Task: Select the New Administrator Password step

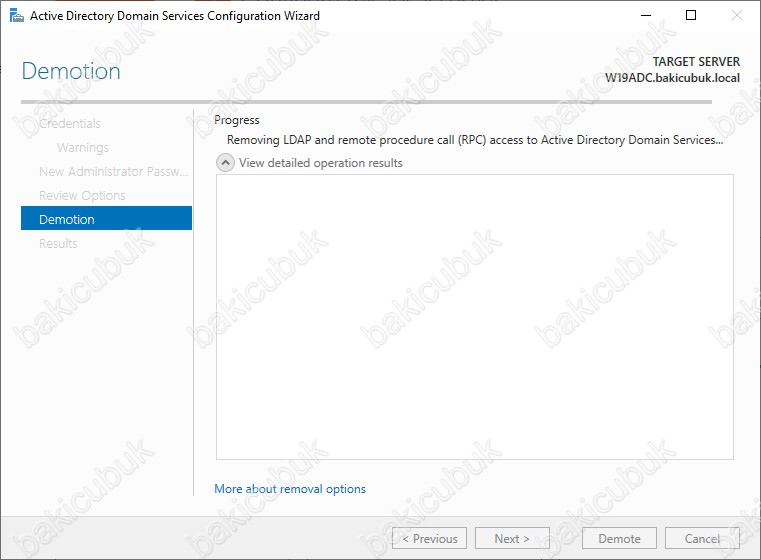Action: pyautogui.click(x=114, y=171)
